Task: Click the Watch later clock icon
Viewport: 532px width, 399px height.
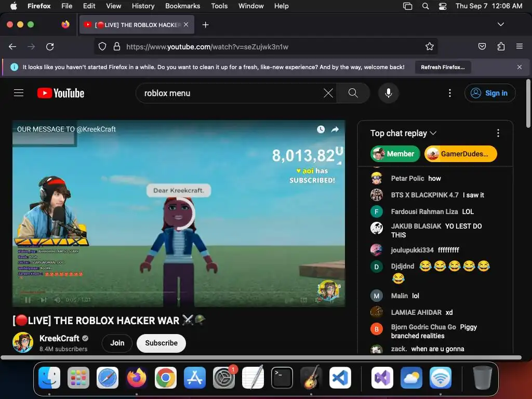Action: tap(321, 129)
